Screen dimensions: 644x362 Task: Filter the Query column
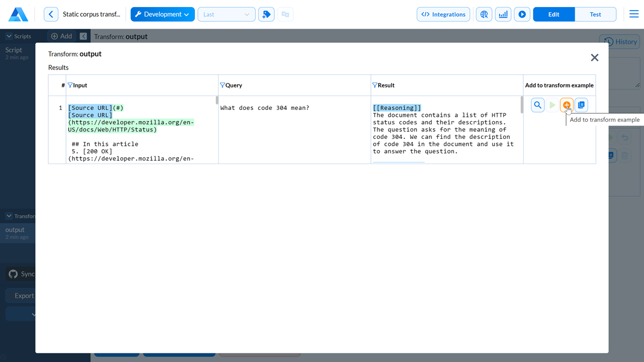[x=223, y=85]
